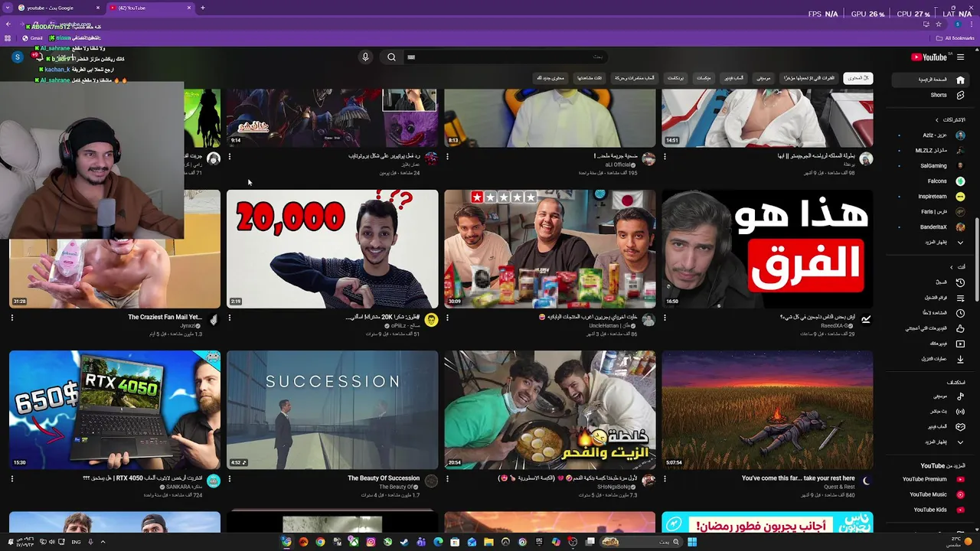Open options menu for Succession video

(x=230, y=479)
